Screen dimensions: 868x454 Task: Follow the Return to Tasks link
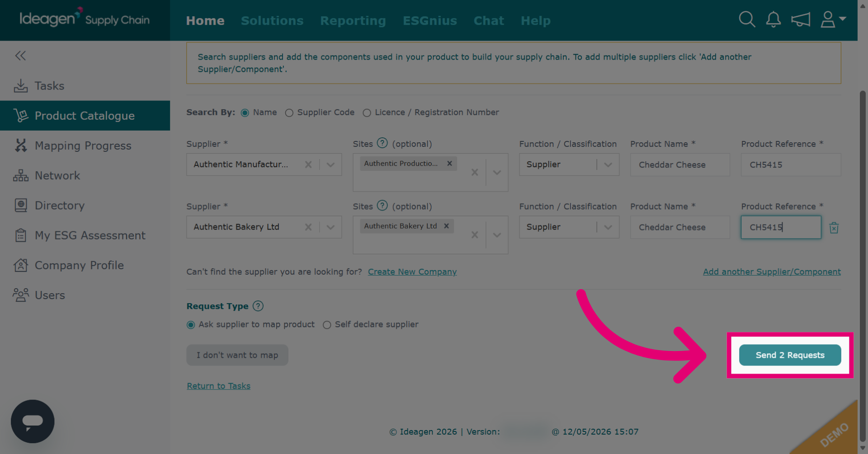point(219,386)
